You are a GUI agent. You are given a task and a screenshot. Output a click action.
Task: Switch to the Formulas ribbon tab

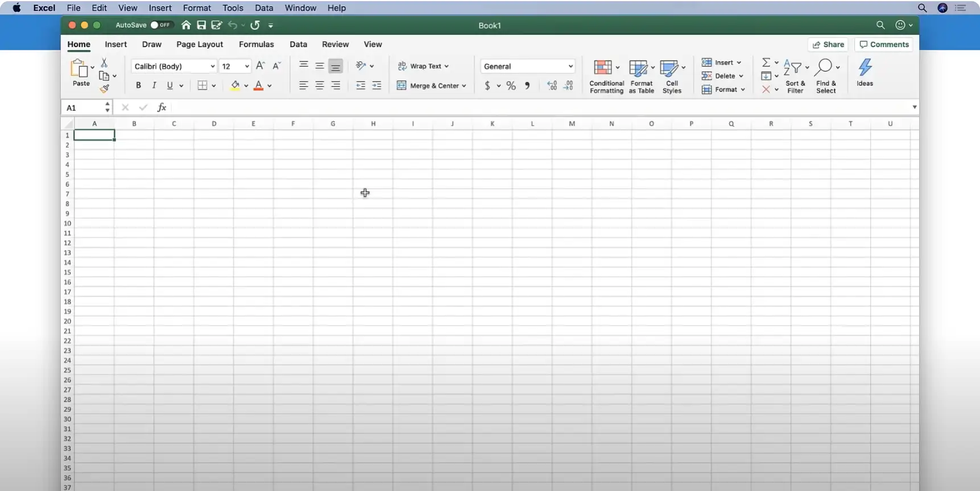pyautogui.click(x=256, y=44)
